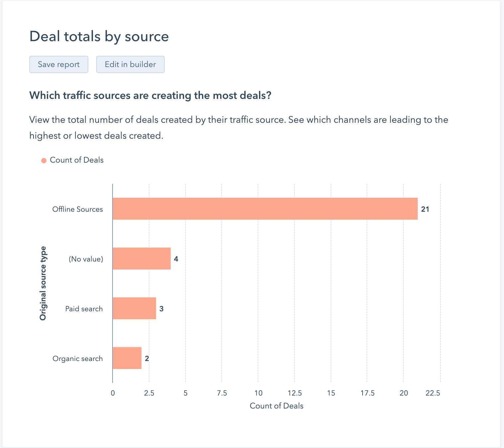The image size is (504, 448).
Task: Click the (No value) axis label
Action: point(86,259)
